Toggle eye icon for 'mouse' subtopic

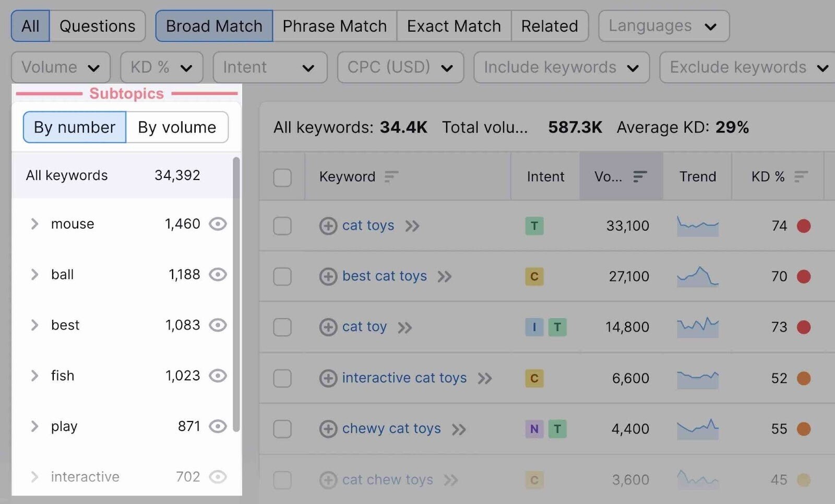click(x=218, y=224)
